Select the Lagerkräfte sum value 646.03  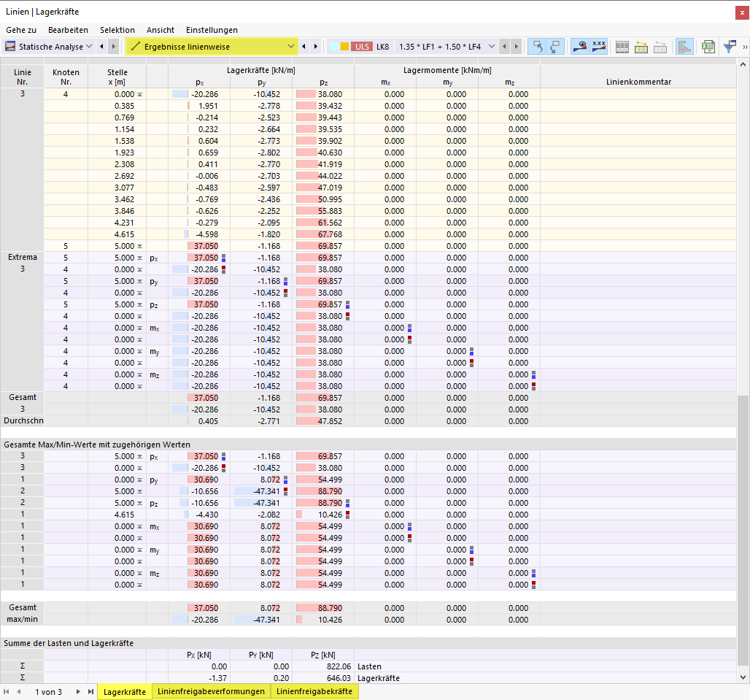coord(323,678)
